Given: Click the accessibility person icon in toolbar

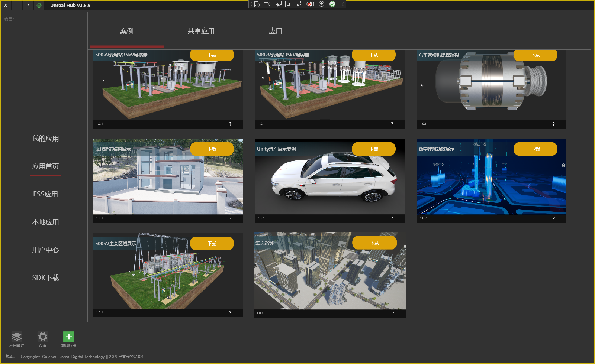Looking at the screenshot, I should coord(321,4).
